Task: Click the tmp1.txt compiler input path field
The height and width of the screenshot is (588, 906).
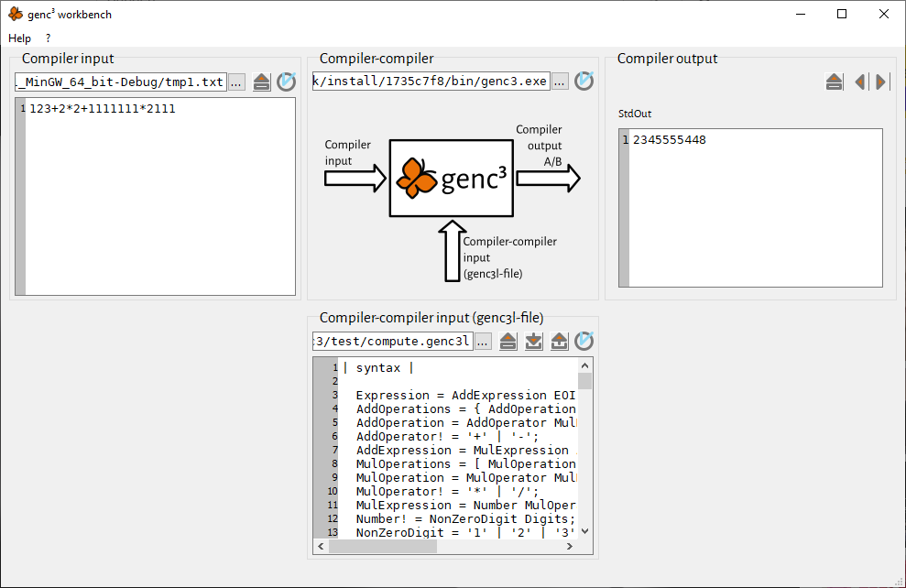Action: 119,82
